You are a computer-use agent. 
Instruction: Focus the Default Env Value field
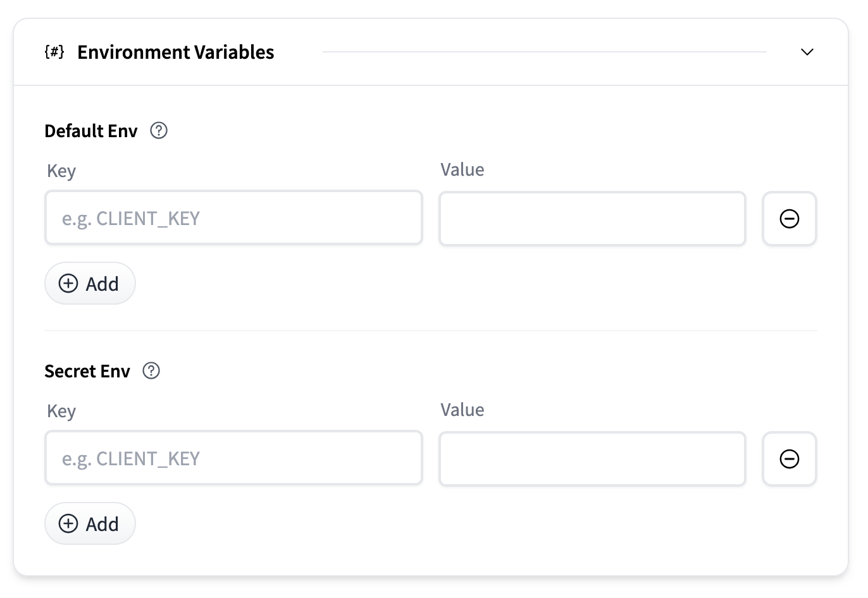(x=592, y=219)
